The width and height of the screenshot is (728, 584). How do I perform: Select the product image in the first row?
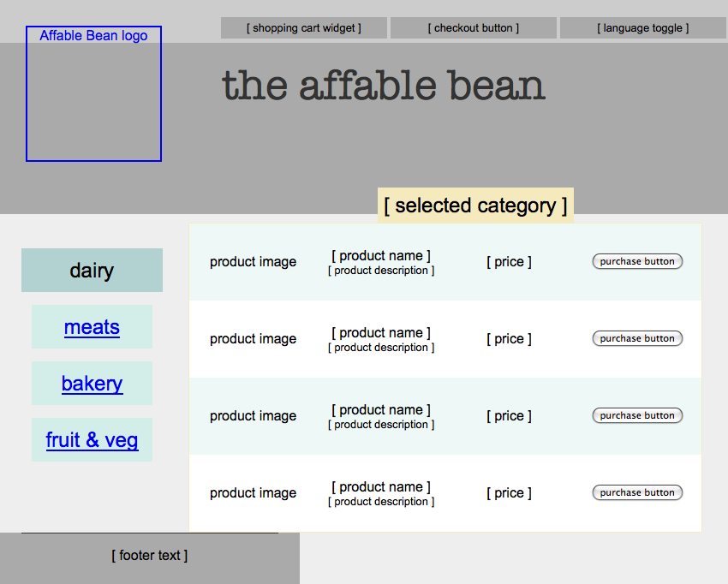[x=253, y=262]
